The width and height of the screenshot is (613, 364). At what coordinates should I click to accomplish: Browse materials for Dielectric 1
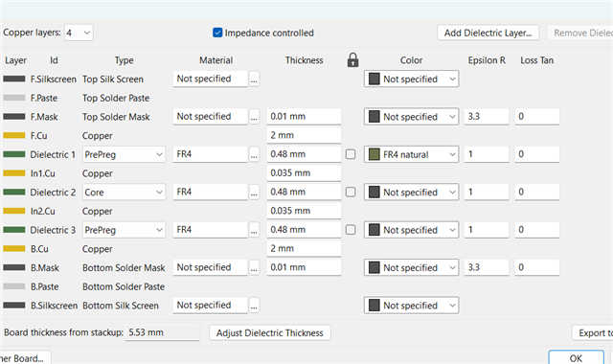(254, 154)
